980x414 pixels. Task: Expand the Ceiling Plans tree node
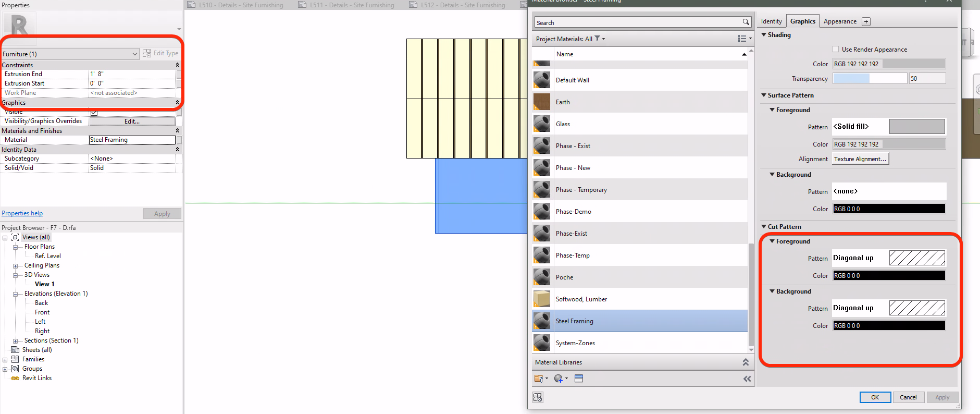pyautogui.click(x=15, y=265)
